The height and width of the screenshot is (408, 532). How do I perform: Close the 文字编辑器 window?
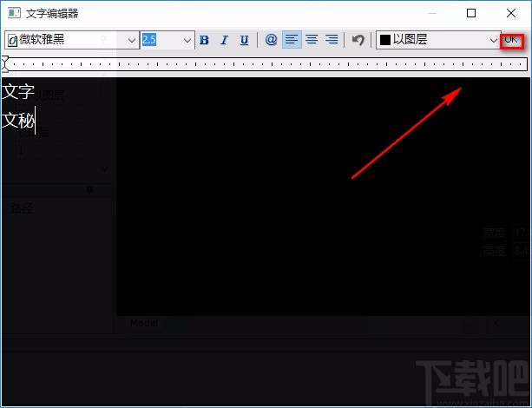[511, 13]
